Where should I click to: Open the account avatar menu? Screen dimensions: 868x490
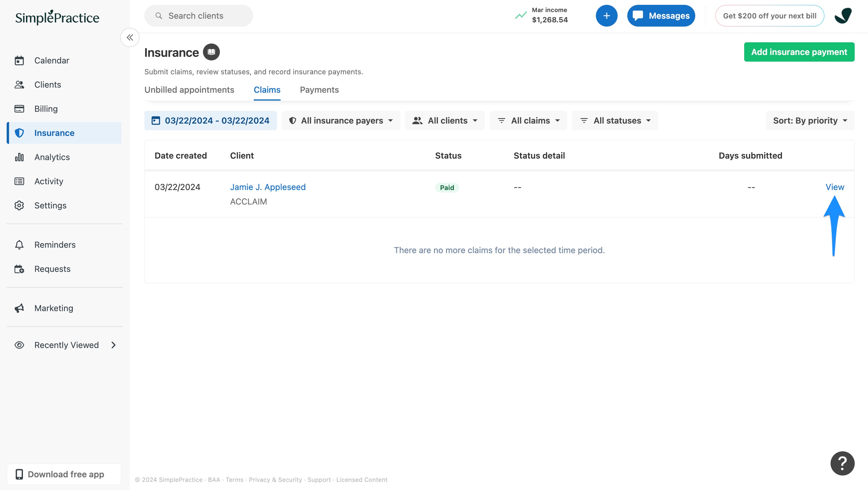[843, 15]
